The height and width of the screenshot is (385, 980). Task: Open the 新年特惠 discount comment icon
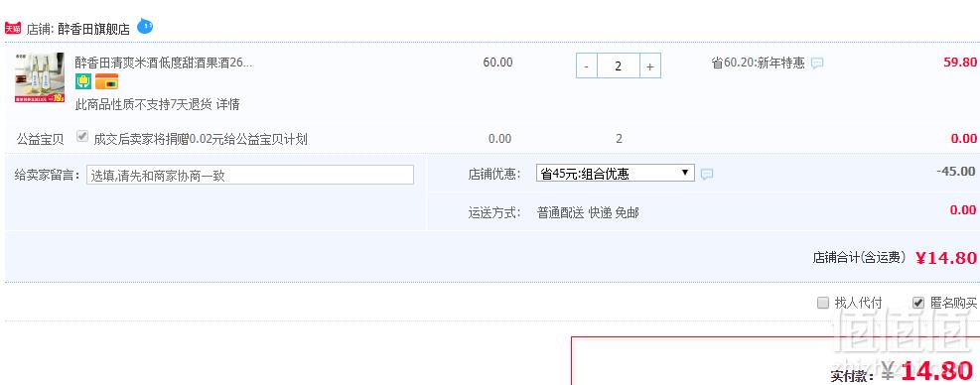[x=817, y=64]
